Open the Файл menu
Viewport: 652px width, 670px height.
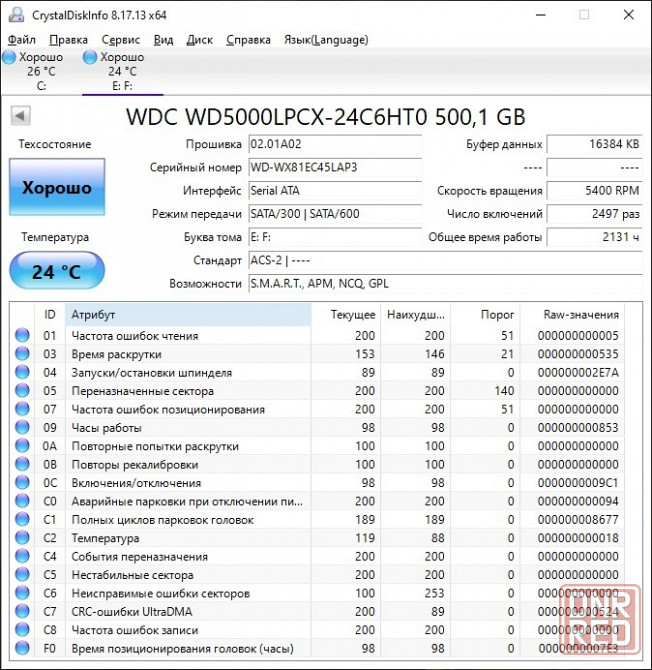pyautogui.click(x=21, y=40)
